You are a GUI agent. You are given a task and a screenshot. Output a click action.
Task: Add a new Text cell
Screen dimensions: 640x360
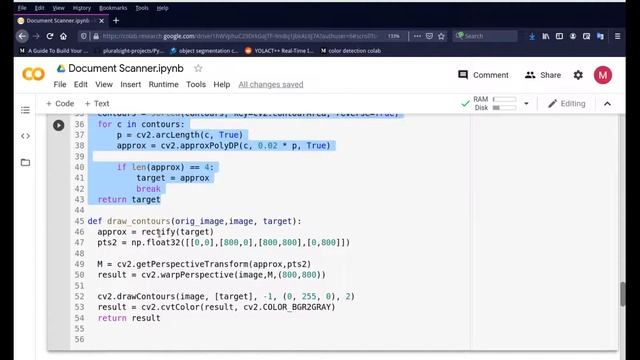(x=97, y=104)
